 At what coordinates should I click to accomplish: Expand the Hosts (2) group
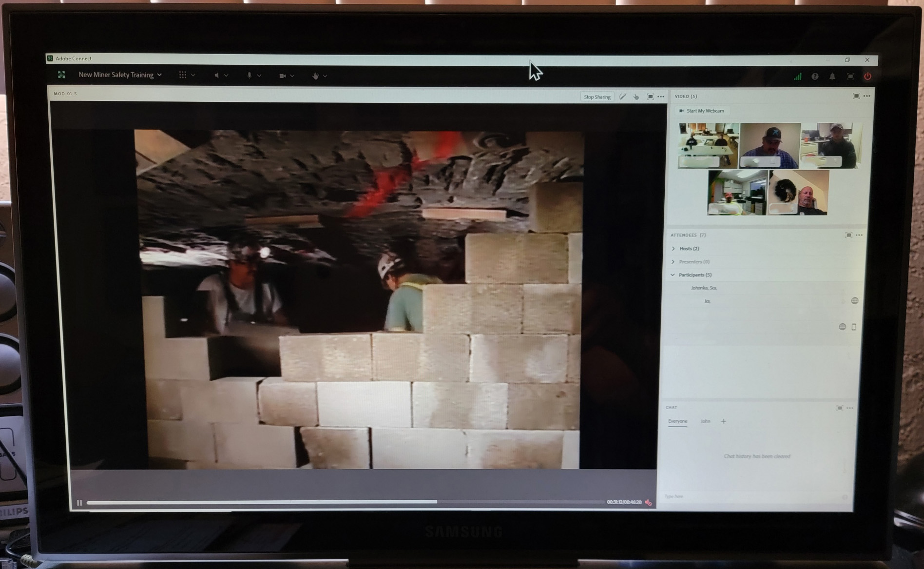pos(674,249)
